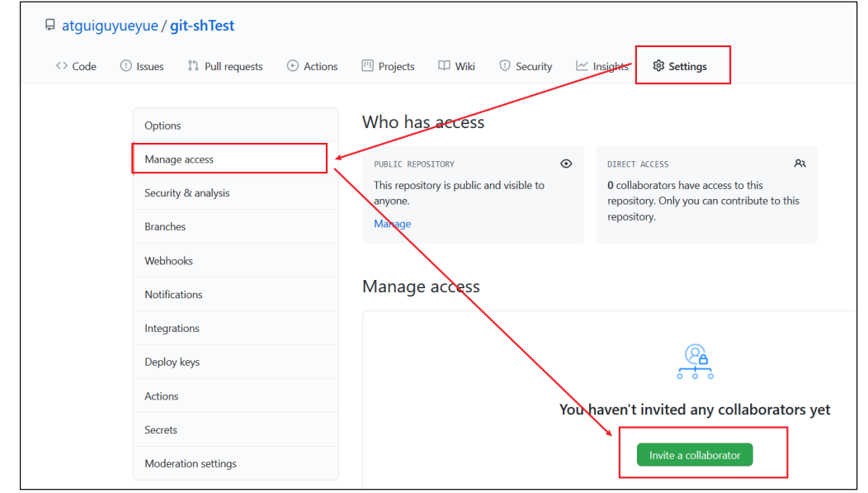Click the Settings gear icon
Image resolution: width=868 pixels, height=493 pixels.
[x=658, y=66]
